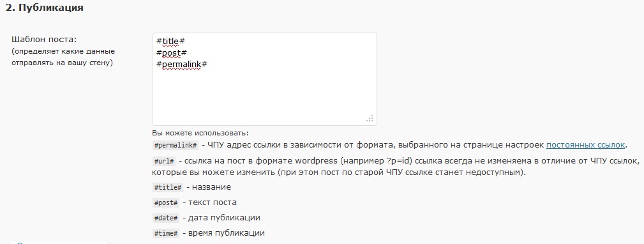Click the #url# code tag in the help list
644x244 pixels.
[x=164, y=160]
